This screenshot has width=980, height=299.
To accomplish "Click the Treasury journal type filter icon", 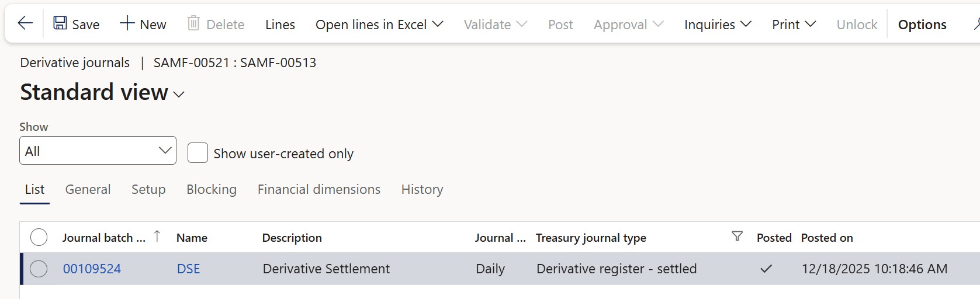I will [737, 237].
